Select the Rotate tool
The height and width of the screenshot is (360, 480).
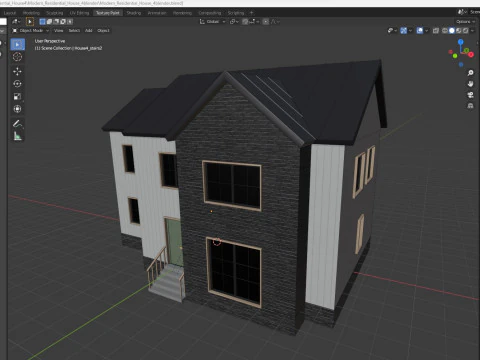click(17, 84)
